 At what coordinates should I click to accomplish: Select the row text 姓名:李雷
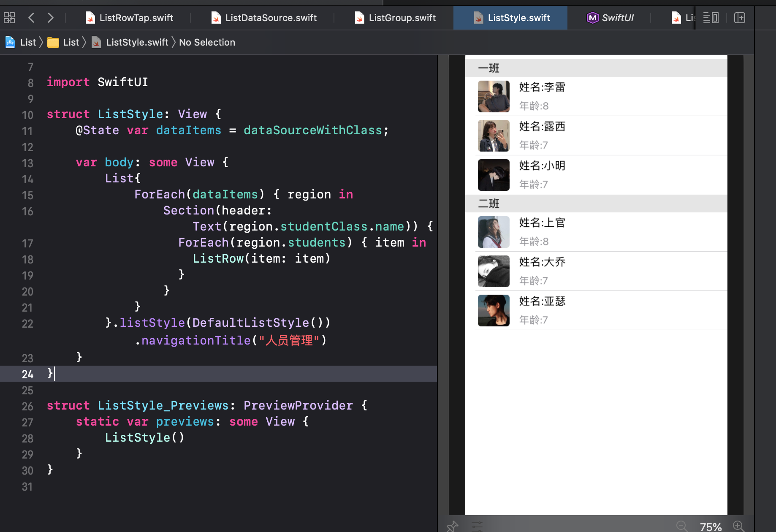click(x=542, y=87)
